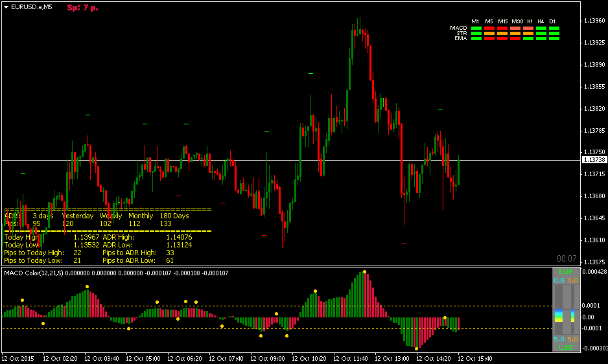
Task: Click the '12 Oct 11:40' time axis label
Action: click(350, 359)
